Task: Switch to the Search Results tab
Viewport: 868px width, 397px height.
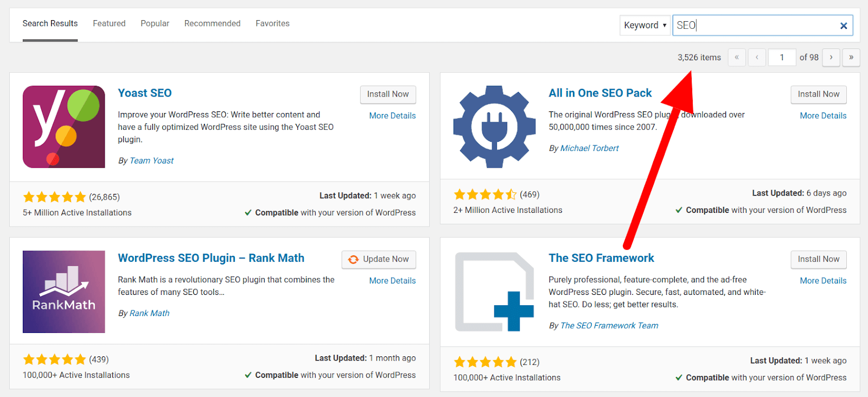Action: pos(50,23)
